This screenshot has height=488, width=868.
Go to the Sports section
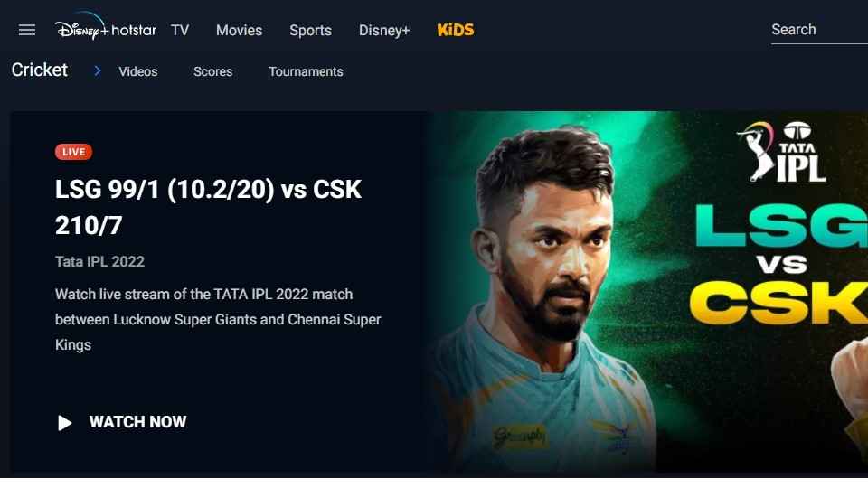click(x=310, y=31)
